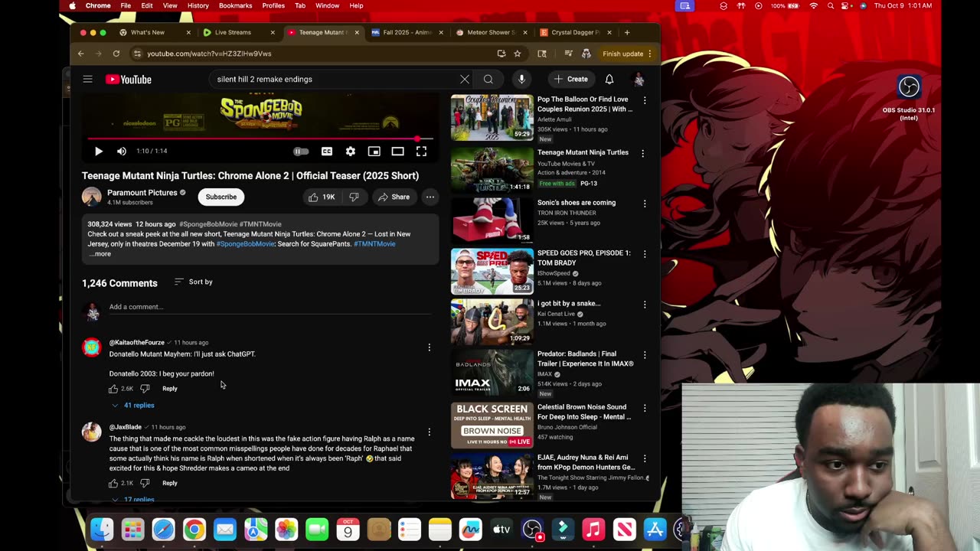The image size is (980, 551).
Task: Click Finish update button
Action: click(627, 54)
